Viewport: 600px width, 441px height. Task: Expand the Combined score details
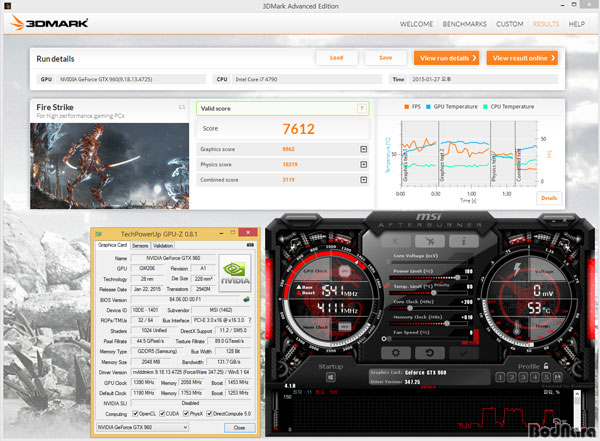pos(364,180)
